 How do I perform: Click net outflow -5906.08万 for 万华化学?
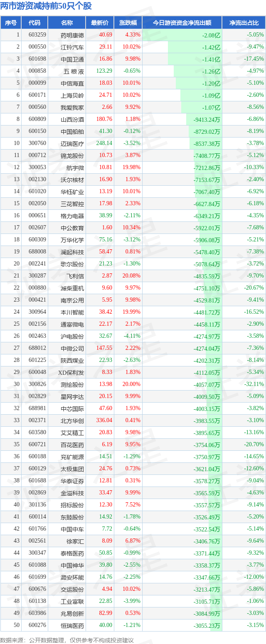(207, 240)
